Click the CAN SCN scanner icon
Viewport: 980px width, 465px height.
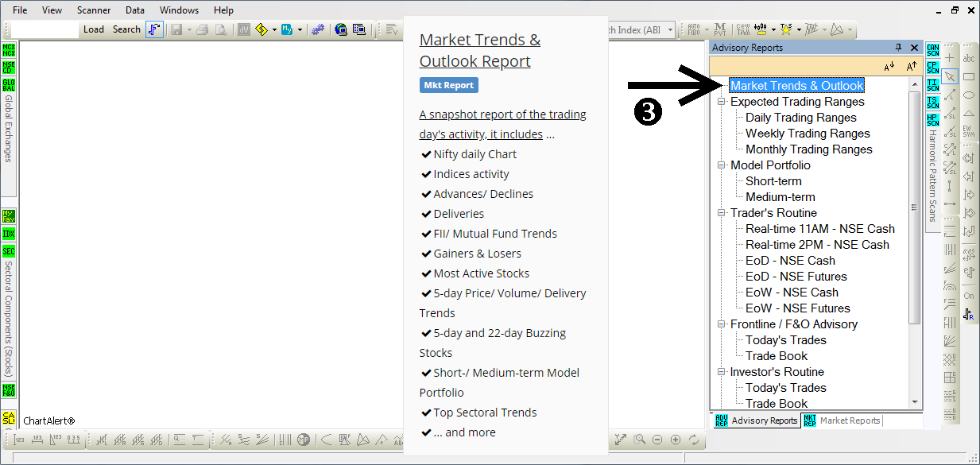click(933, 50)
